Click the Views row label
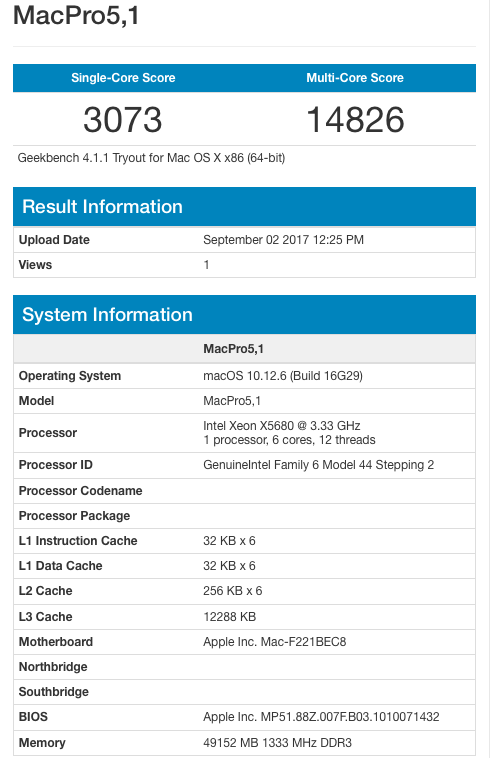The image size is (490, 758). click(35, 265)
